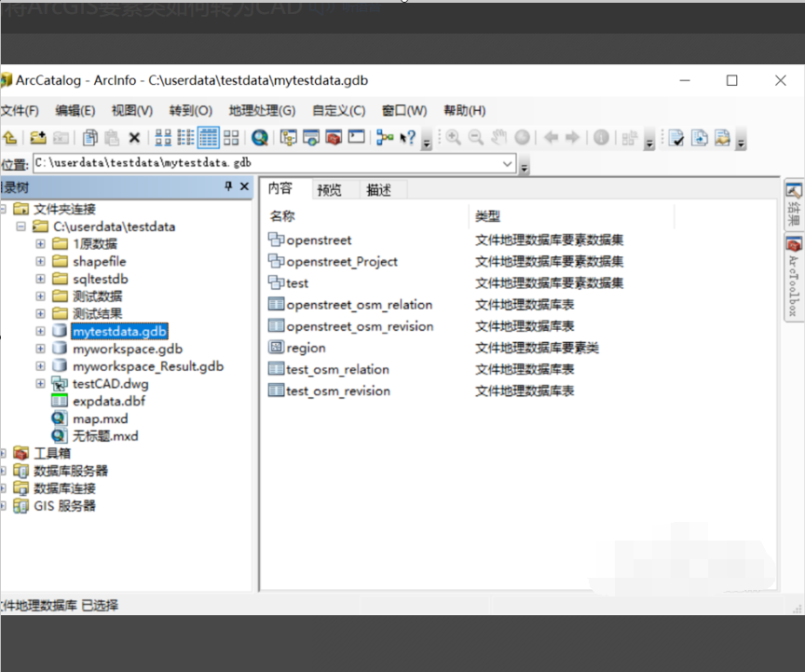Click the Export Metadata icon
This screenshot has height=672, width=805.
699,138
